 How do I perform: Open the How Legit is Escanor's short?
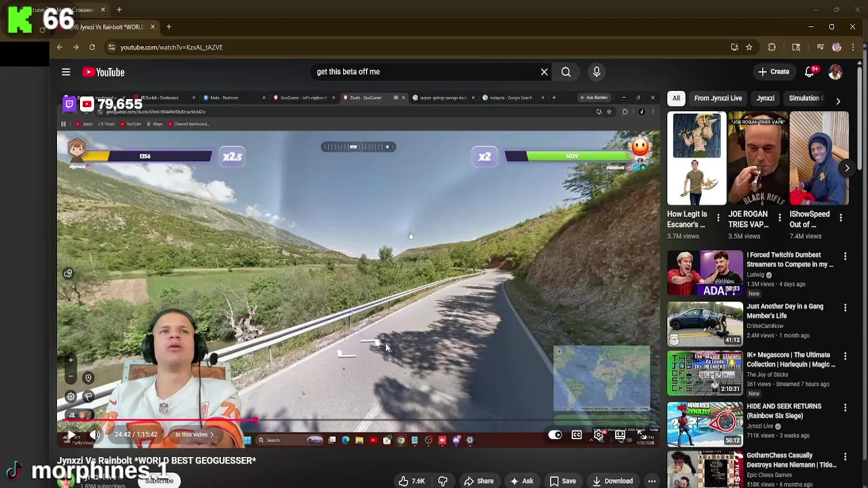click(696, 159)
